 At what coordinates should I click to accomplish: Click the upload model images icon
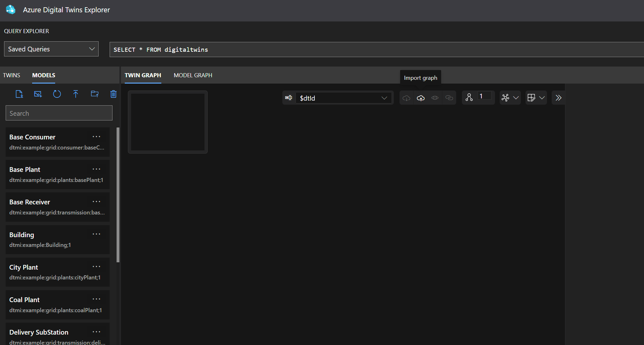38,94
